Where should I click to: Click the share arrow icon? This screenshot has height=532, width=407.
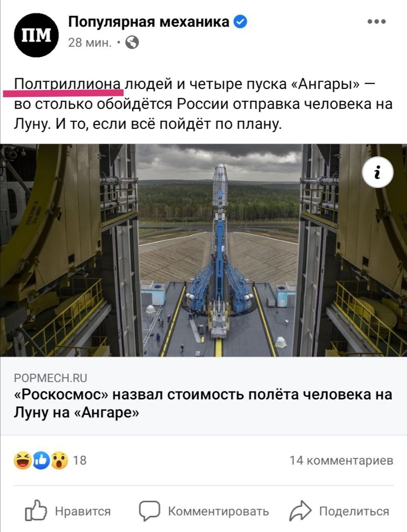point(300,511)
